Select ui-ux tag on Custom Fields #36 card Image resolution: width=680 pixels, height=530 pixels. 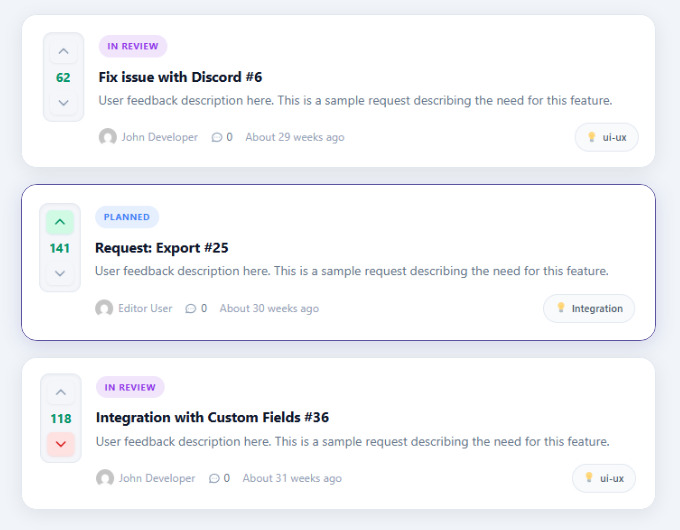pos(604,478)
